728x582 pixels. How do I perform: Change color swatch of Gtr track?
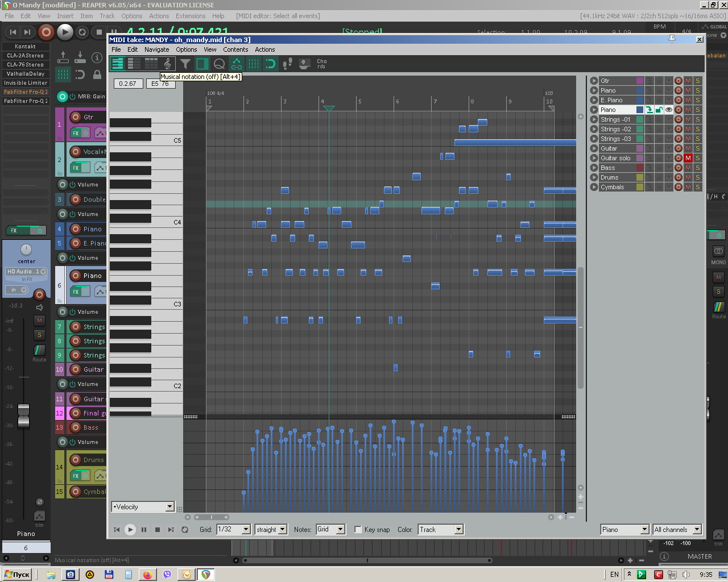640,81
